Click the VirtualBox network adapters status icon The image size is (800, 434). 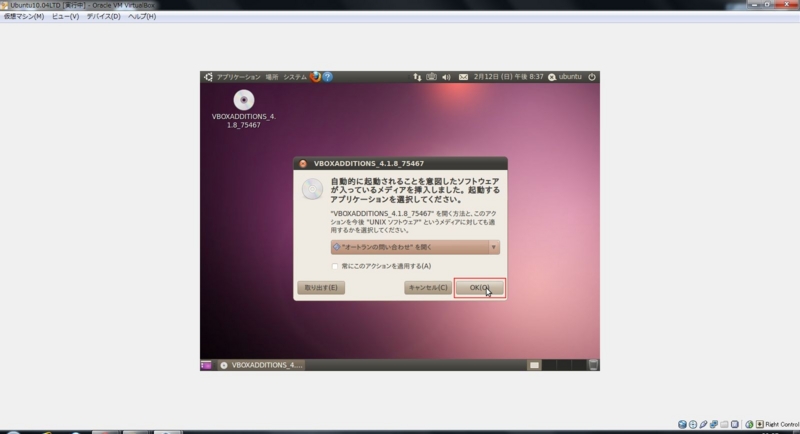[x=714, y=424]
